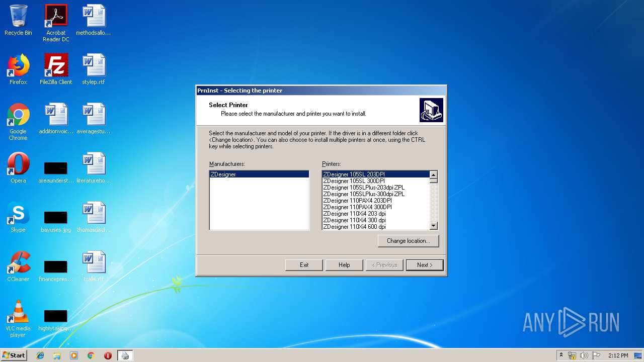The image size is (644, 362).
Task: Open the network tray icon
Action: coord(572,355)
